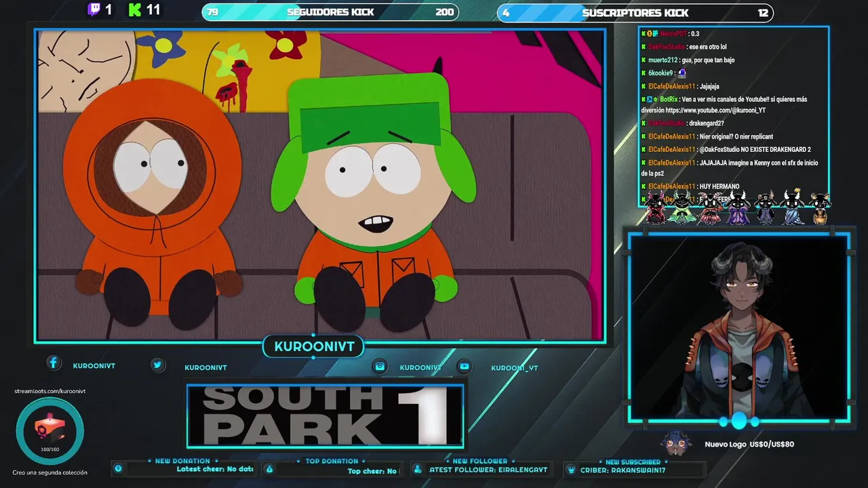Image resolution: width=868 pixels, height=488 pixels.
Task: Click message "HUY HERMANO"
Action: point(719,186)
